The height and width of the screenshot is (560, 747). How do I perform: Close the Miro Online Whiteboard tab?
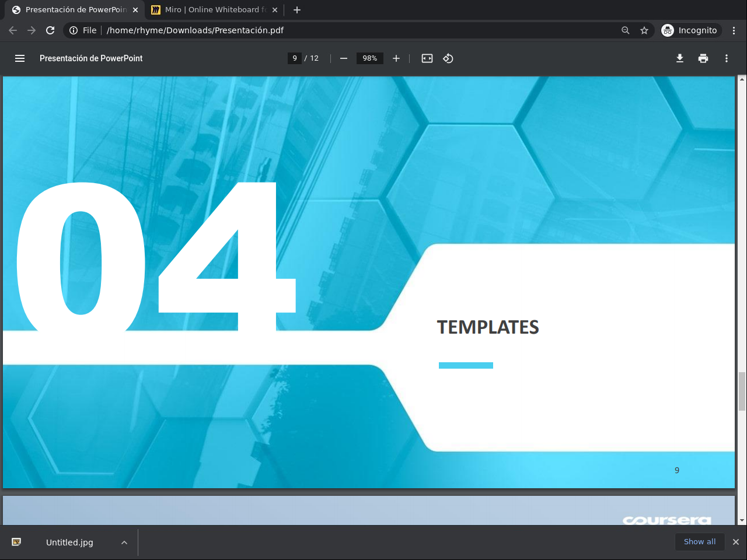tap(275, 10)
